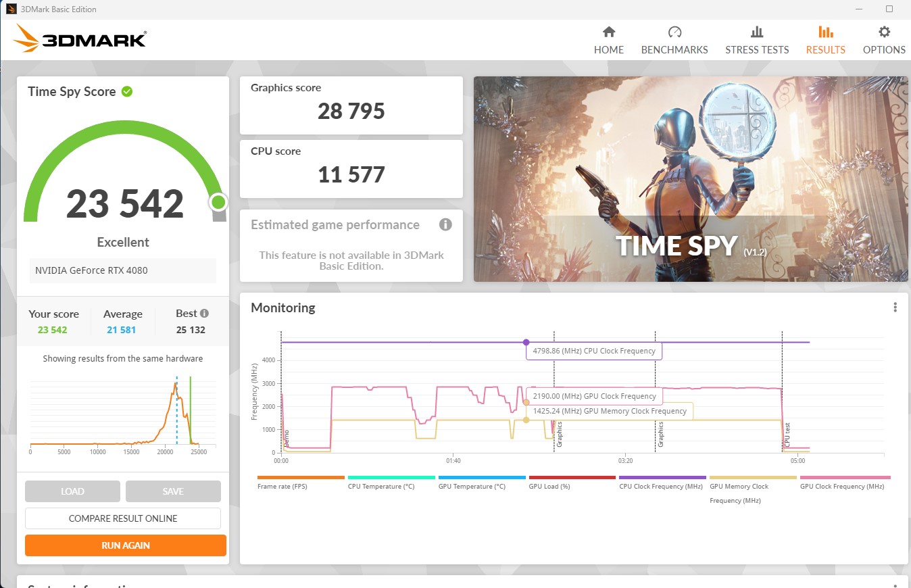Click the Best score 25 132
Image resolution: width=911 pixels, height=588 pixels.
coord(189,330)
